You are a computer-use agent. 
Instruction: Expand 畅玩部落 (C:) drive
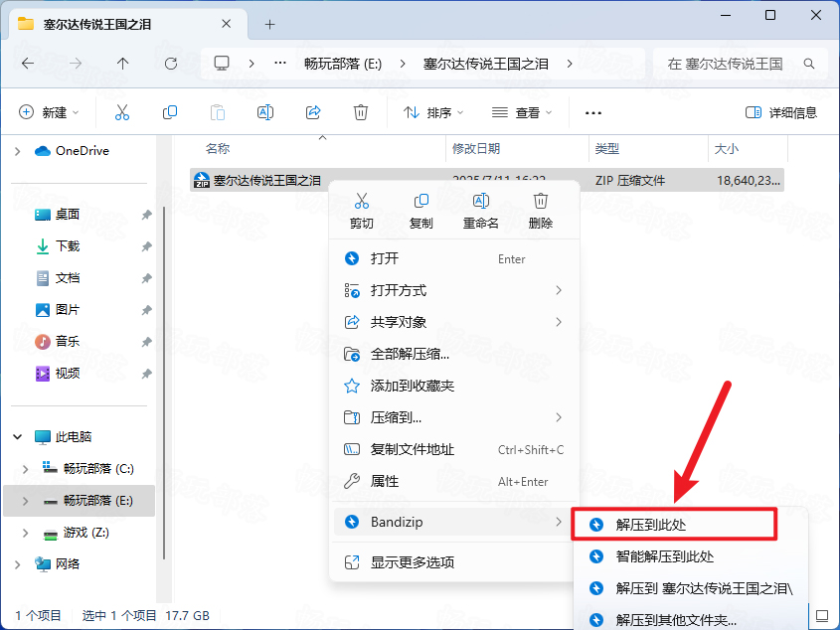point(25,469)
